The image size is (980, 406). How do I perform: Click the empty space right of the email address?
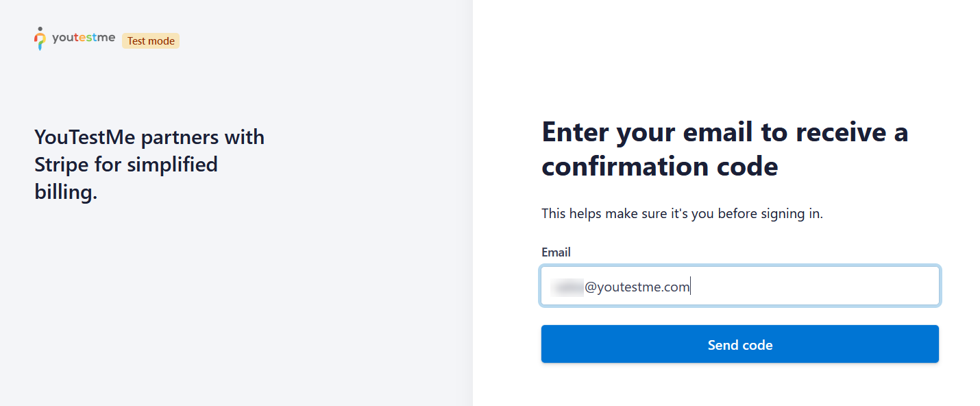point(816,286)
